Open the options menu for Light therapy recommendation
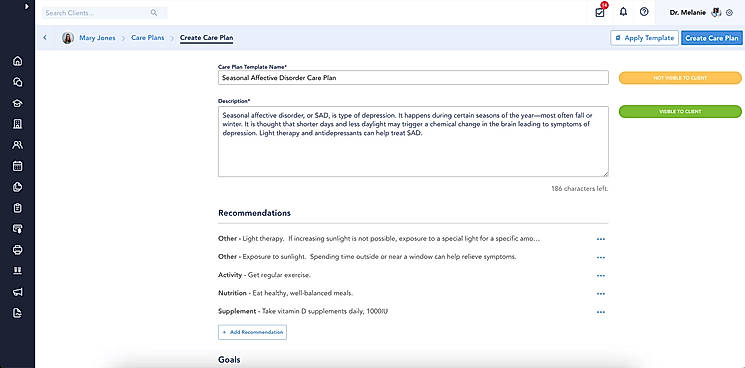 (x=601, y=239)
